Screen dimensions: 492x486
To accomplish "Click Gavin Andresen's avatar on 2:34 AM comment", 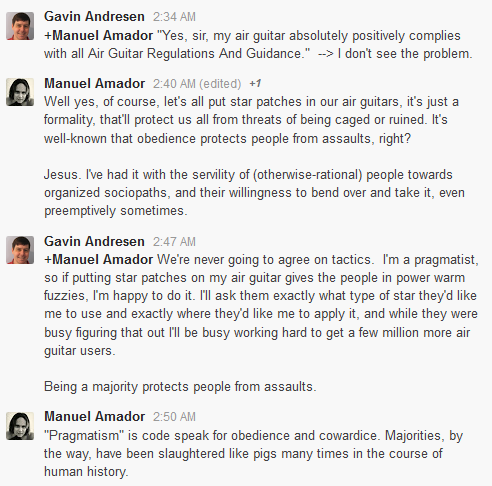I will pyautogui.click(x=20, y=26).
